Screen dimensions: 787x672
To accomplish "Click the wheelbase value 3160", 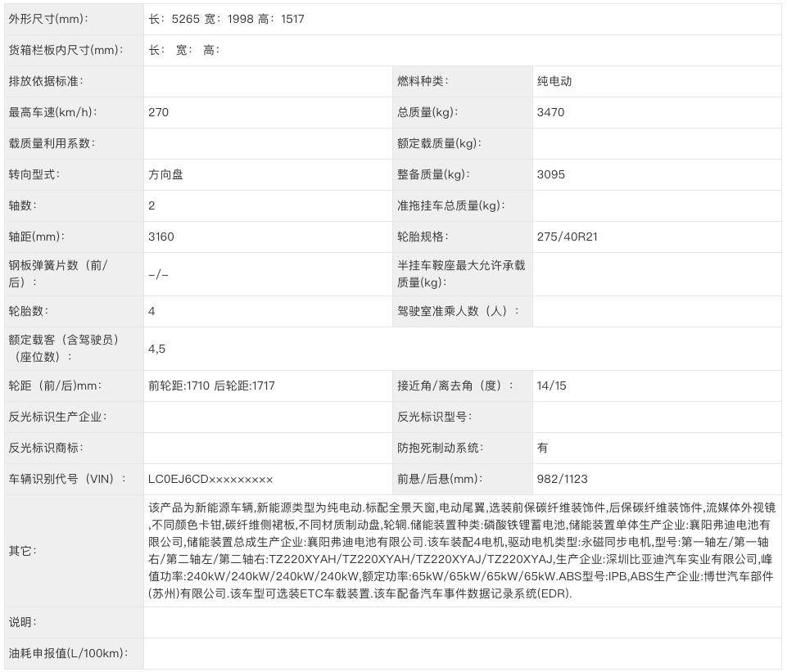I will [x=161, y=237].
